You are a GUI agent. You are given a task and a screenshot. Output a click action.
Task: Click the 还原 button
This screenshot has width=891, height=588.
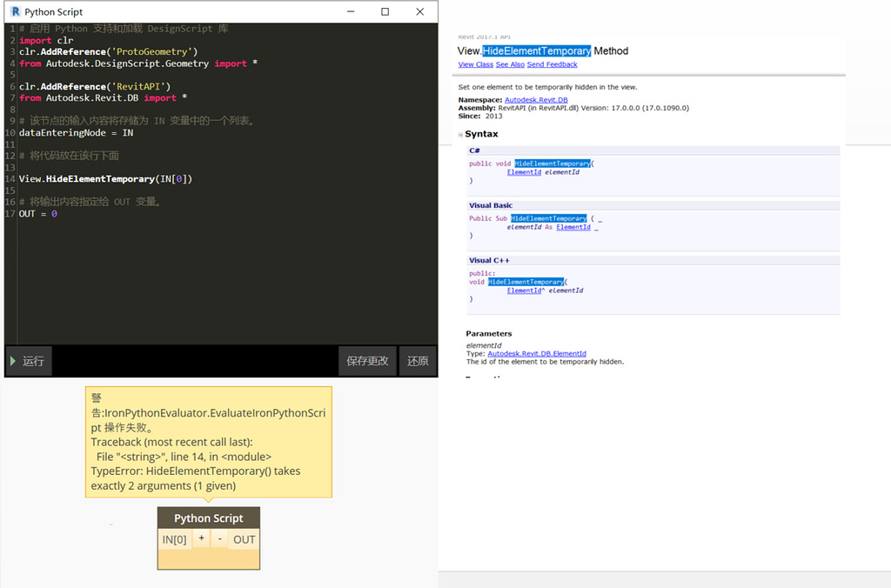(418, 361)
